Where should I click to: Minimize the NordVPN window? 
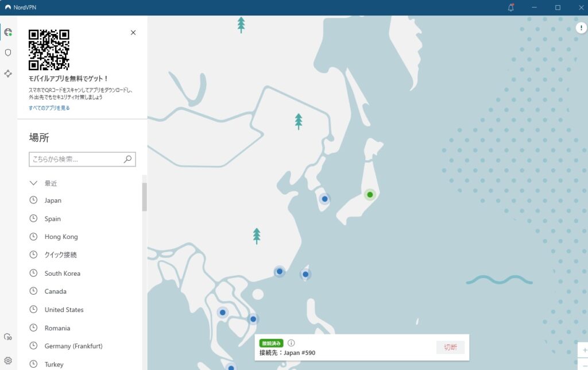tap(534, 7)
